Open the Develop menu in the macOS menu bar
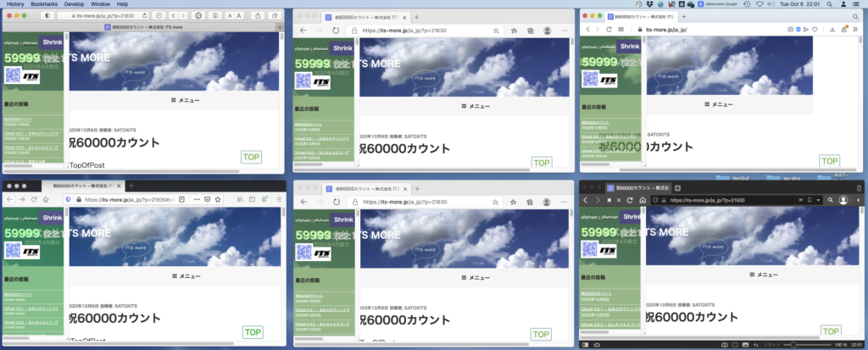Screen dimensions: 868x350 77,4
